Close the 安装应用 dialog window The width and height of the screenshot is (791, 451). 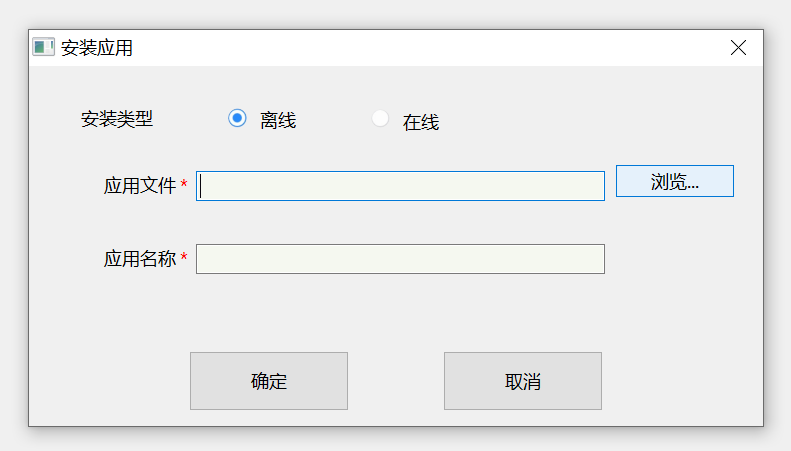739,47
